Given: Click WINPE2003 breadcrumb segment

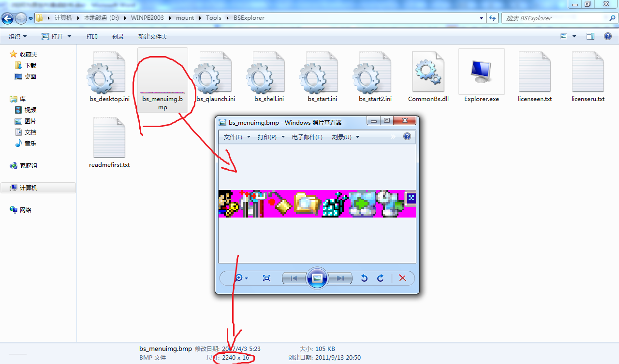Looking at the screenshot, I should point(147,18).
